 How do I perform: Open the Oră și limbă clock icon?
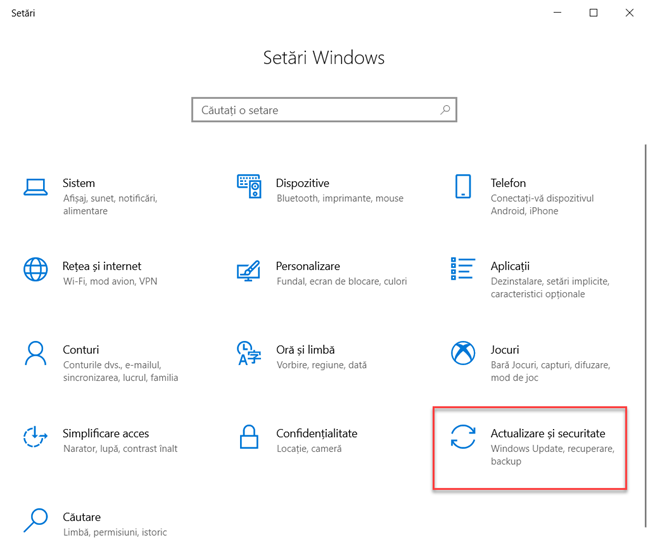point(249,353)
